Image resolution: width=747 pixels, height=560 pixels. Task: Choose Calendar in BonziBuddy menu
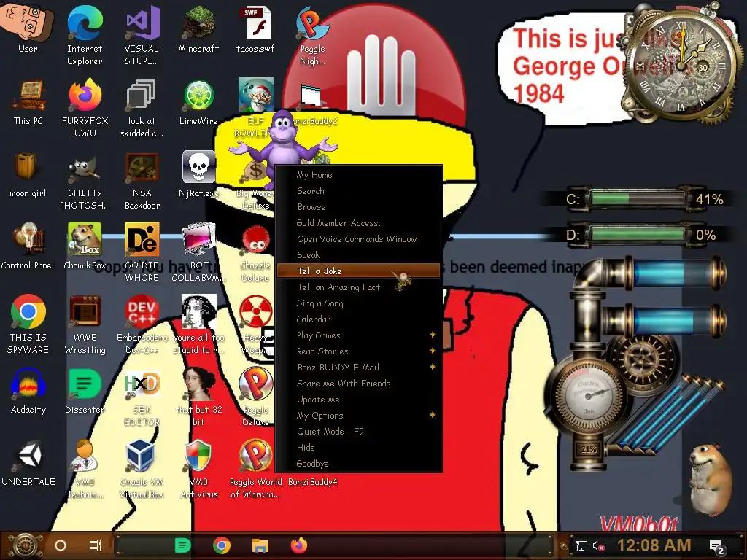pyautogui.click(x=358, y=319)
